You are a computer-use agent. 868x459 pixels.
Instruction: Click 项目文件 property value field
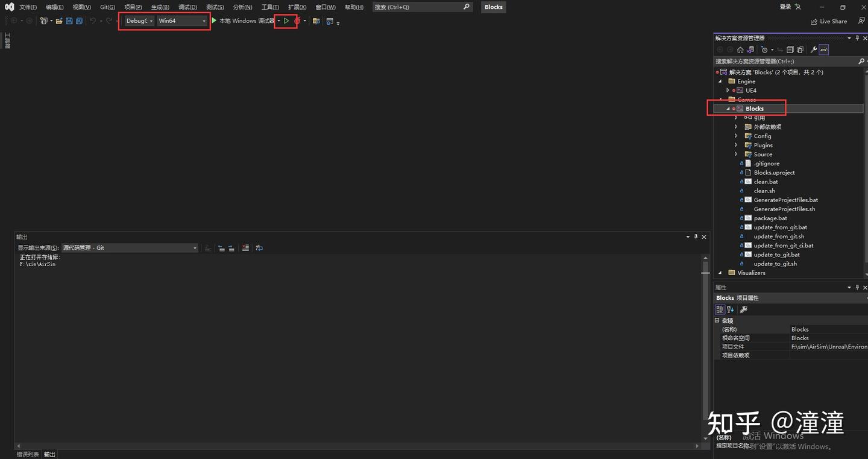pyautogui.click(x=829, y=347)
